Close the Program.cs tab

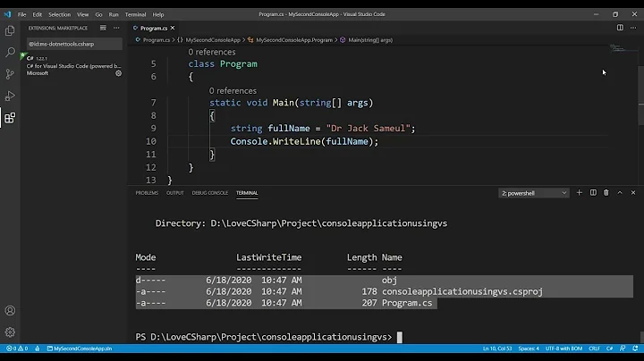pos(173,28)
